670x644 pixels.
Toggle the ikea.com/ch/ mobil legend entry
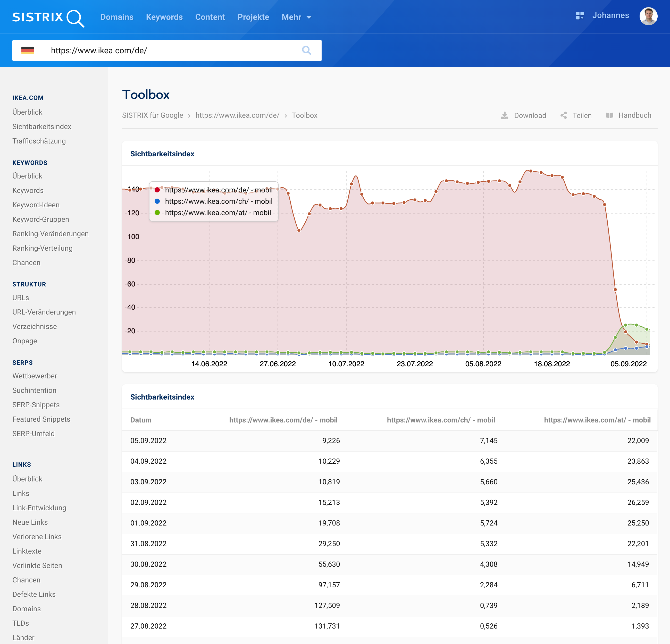pos(219,201)
